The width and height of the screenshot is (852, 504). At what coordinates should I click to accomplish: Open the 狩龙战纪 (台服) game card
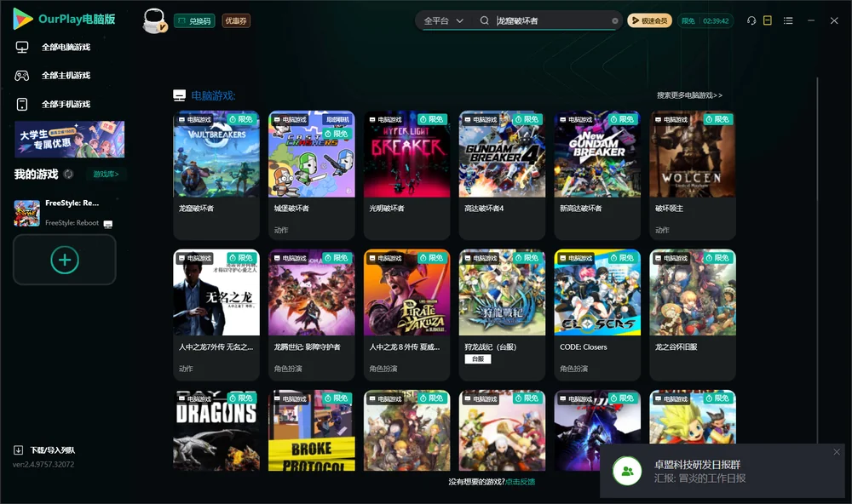[x=502, y=314]
